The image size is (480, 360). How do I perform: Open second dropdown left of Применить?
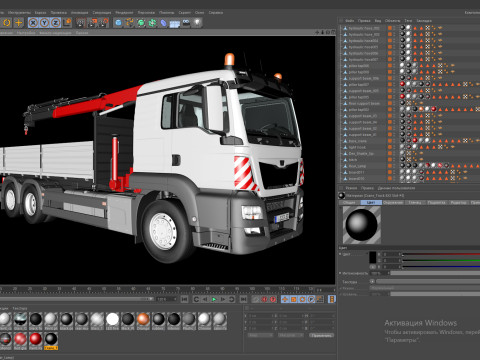click(x=291, y=335)
